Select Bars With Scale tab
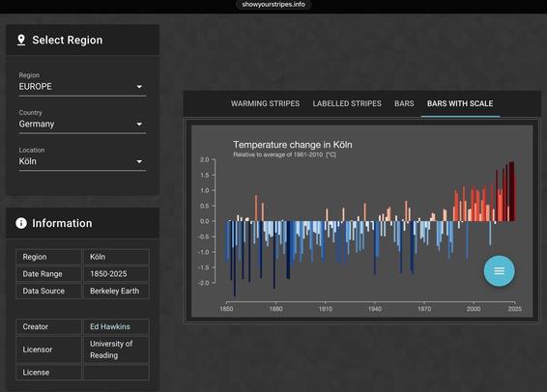The height and width of the screenshot is (392, 547). [x=460, y=103]
